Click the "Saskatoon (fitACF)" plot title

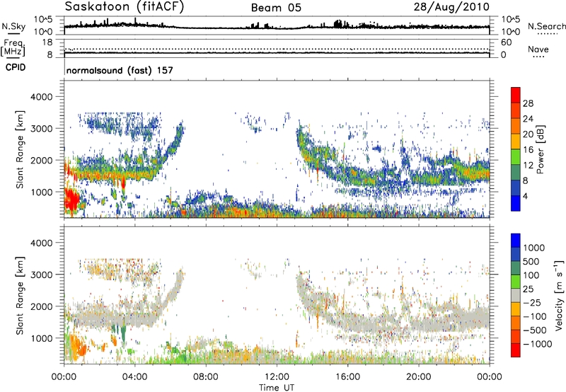click(125, 6)
